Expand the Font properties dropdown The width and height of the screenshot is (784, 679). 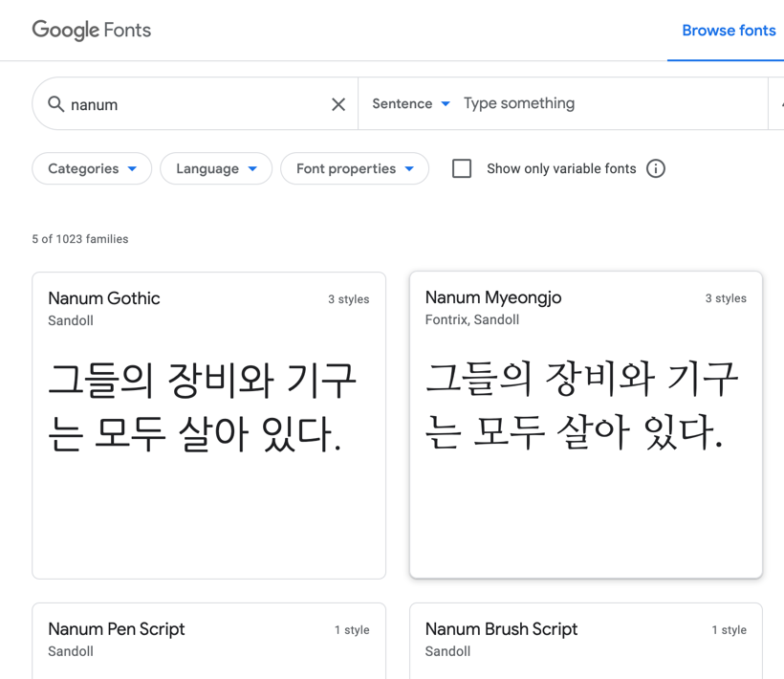pyautogui.click(x=355, y=169)
